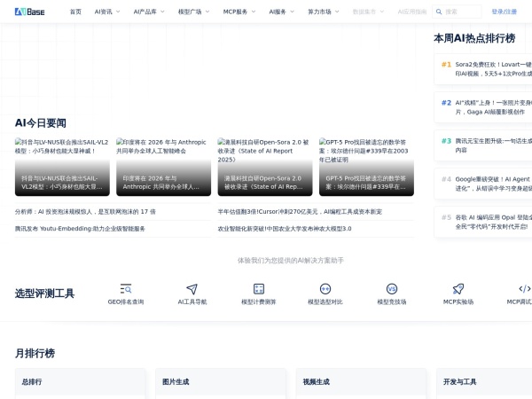Expand the 模型广场 dropdown chevron

pos(207,12)
